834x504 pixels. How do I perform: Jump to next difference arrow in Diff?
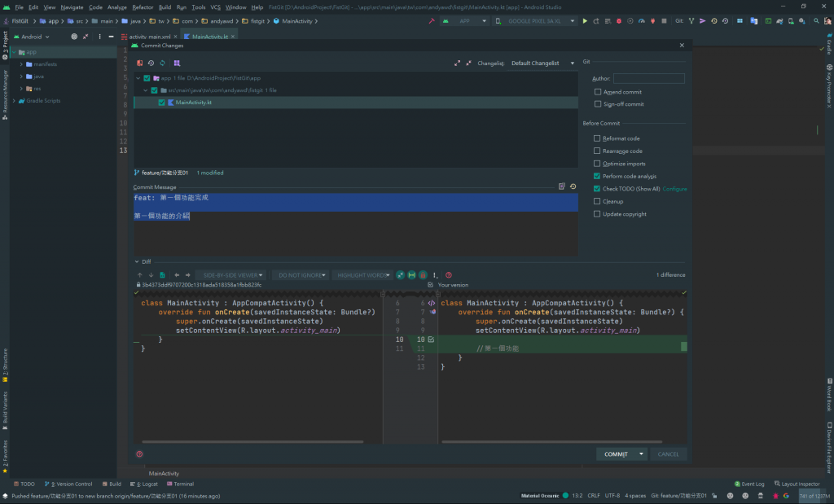point(151,275)
